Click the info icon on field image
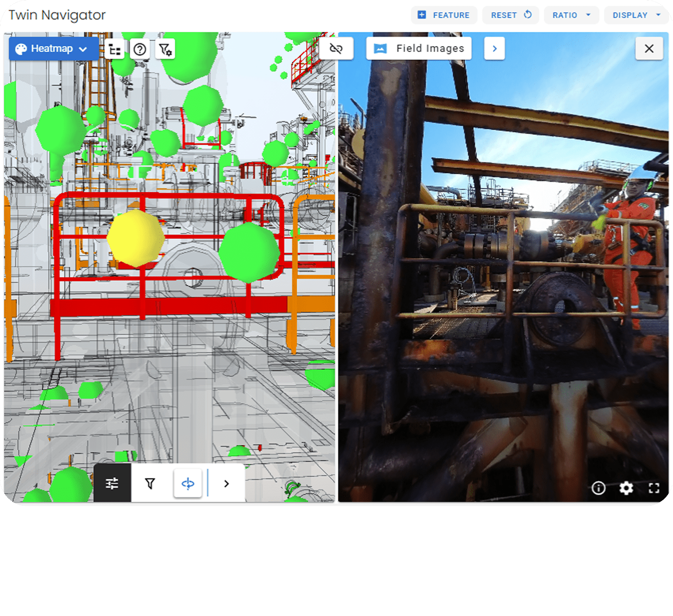 point(598,488)
